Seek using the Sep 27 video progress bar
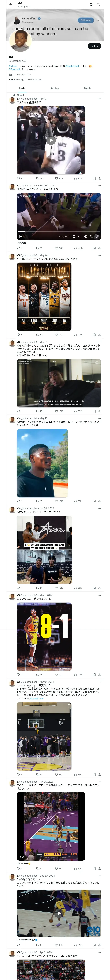The height and width of the screenshot is (980, 110). point(57,232)
